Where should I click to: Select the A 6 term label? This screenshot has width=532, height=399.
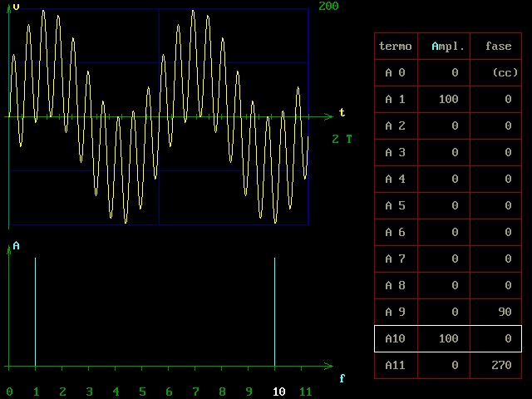coord(396,232)
